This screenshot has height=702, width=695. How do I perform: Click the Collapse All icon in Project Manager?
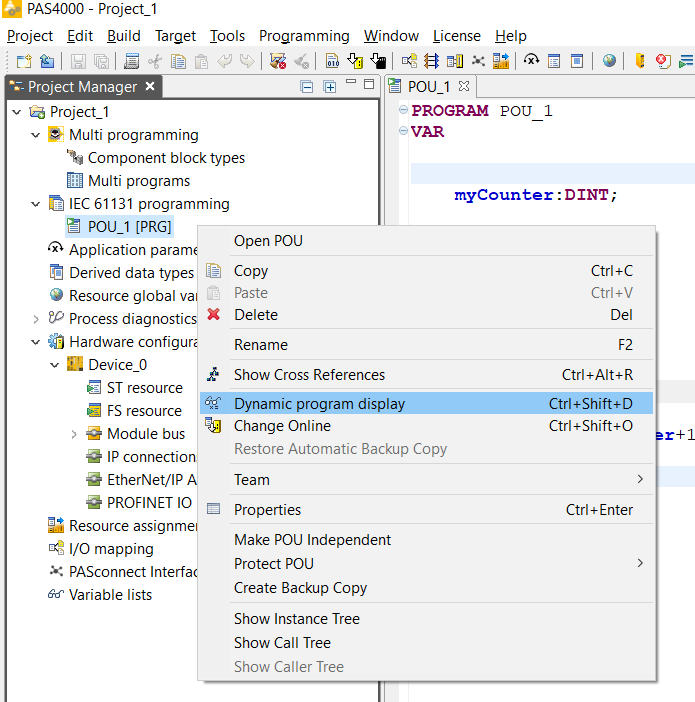(x=307, y=86)
